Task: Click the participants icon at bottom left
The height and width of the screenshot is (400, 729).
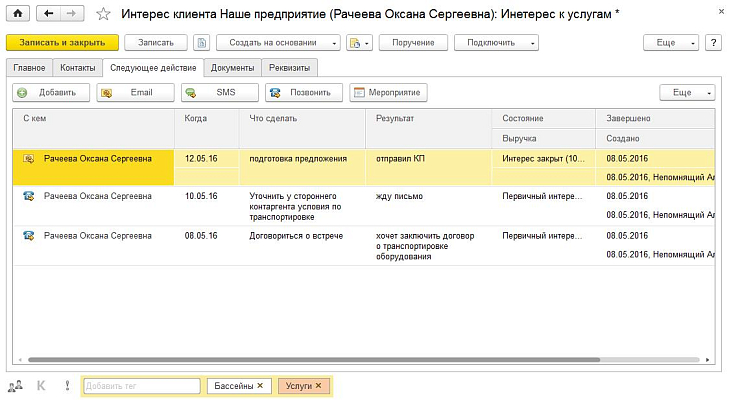Action: click(x=15, y=385)
